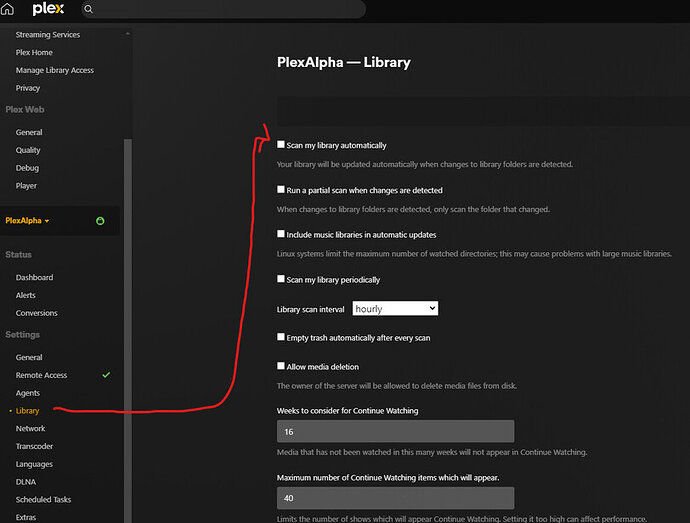Focus the top search bar
This screenshot has width=690, height=523.
point(223,9)
